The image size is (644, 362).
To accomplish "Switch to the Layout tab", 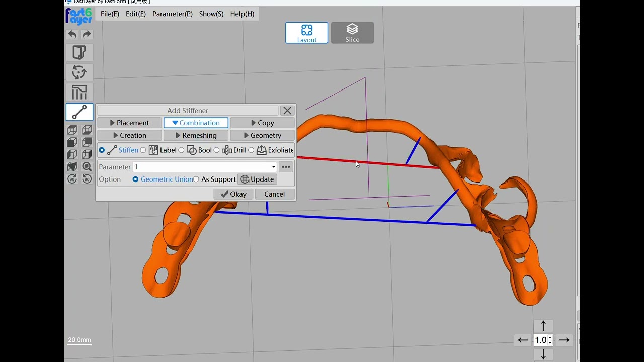I will (x=307, y=33).
